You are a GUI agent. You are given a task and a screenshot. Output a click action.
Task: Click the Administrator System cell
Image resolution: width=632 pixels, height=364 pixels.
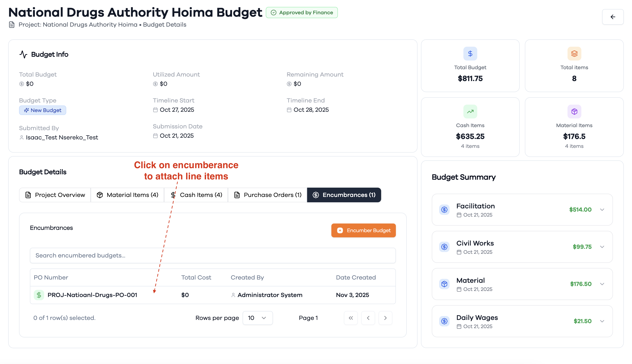click(267, 295)
